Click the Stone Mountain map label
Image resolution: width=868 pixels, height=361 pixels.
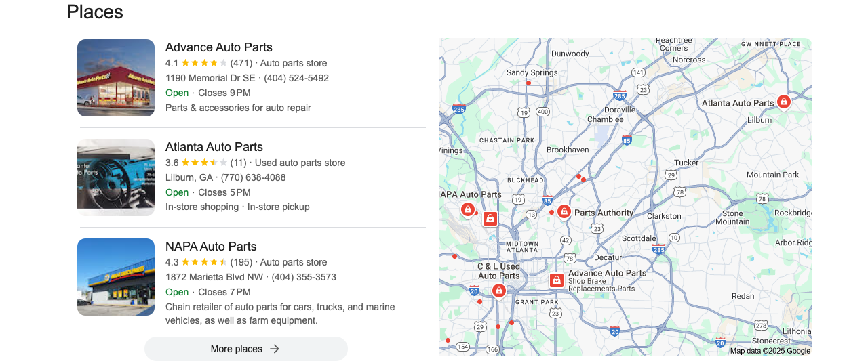(x=732, y=217)
